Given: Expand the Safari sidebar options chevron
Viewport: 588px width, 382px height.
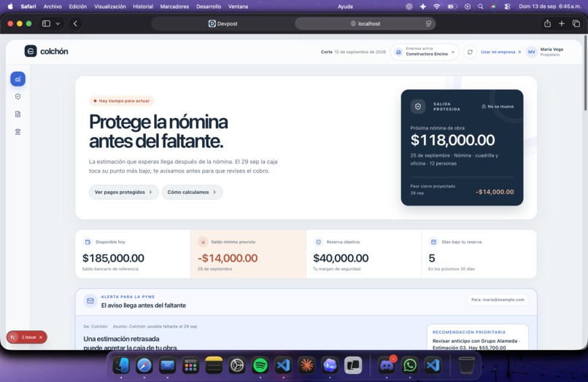Looking at the screenshot, I should [x=58, y=23].
